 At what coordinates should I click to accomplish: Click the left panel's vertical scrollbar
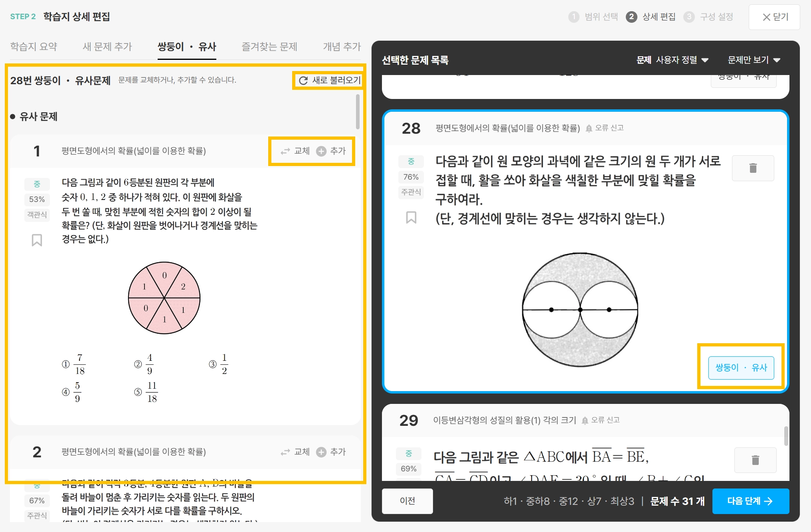coord(358,112)
